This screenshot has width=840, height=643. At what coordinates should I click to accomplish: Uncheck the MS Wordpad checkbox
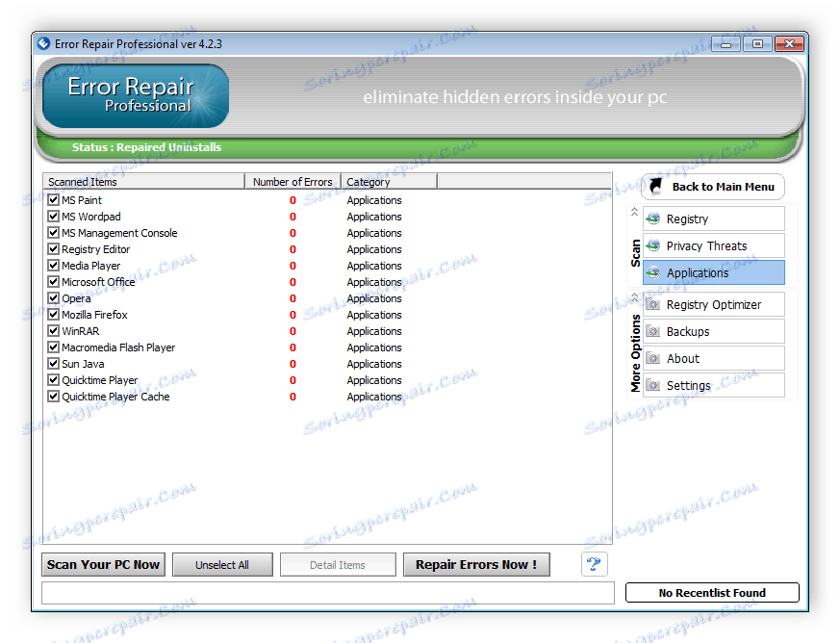(53, 216)
